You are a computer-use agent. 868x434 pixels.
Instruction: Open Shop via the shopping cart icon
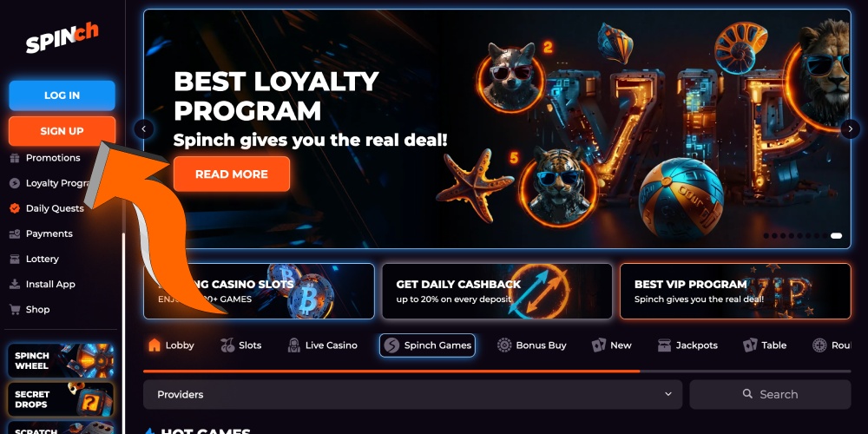15,310
